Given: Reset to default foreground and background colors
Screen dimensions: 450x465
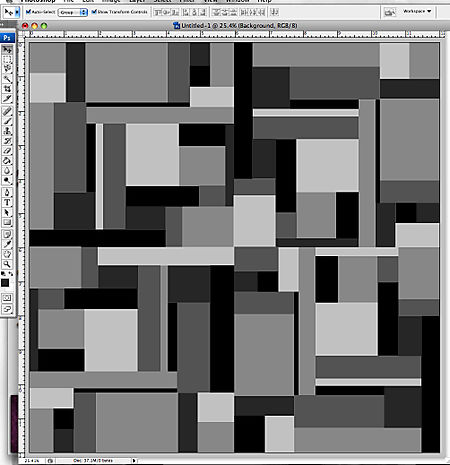Looking at the screenshot, I should [3, 274].
